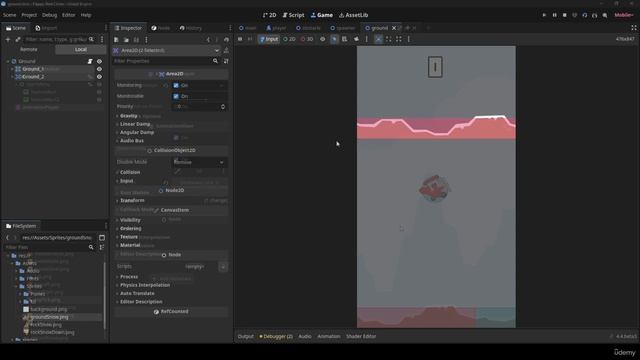Close the ground scene tab

tap(394, 28)
